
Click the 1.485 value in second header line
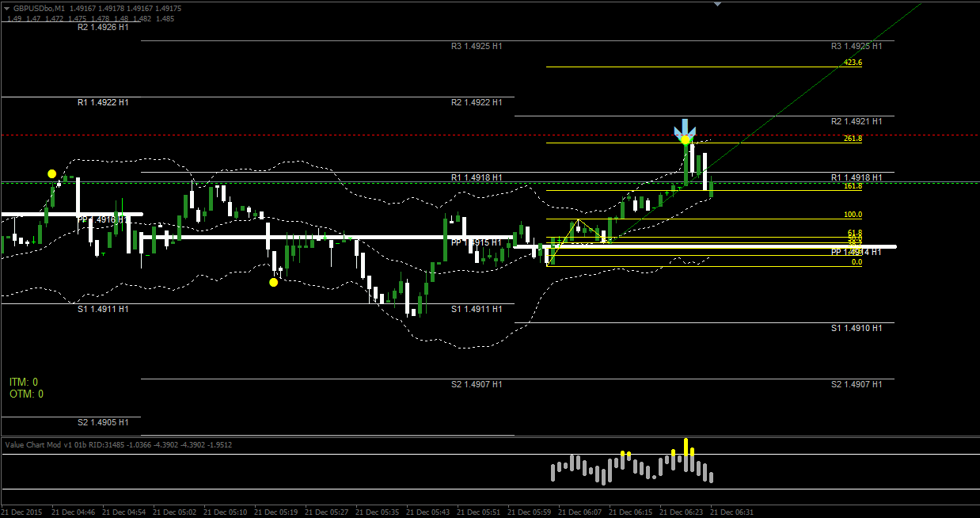pyautogui.click(x=165, y=18)
